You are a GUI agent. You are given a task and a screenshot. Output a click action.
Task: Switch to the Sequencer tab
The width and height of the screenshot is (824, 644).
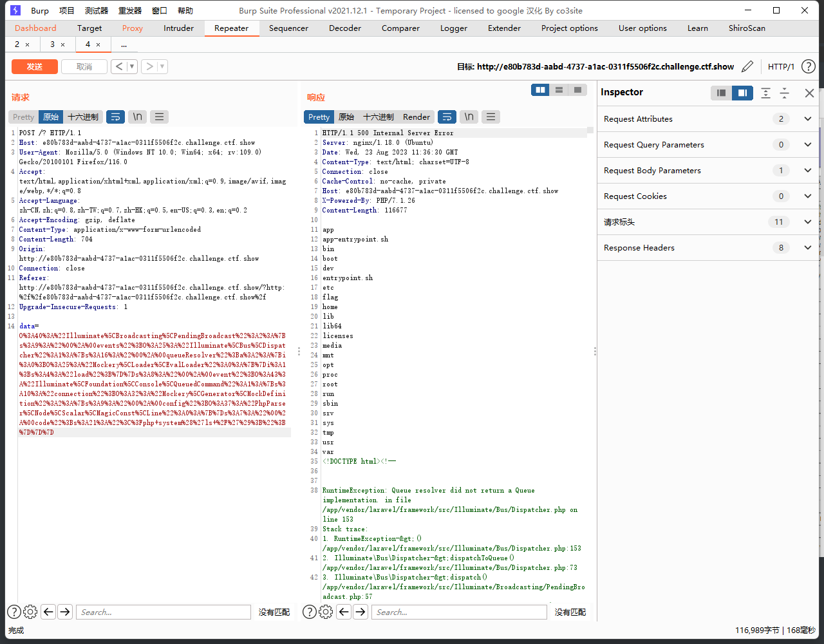click(x=288, y=28)
